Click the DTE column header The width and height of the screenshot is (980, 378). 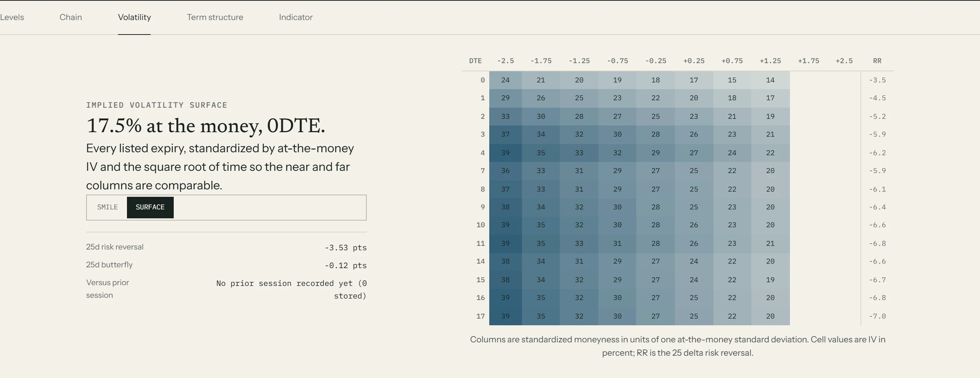coord(475,61)
